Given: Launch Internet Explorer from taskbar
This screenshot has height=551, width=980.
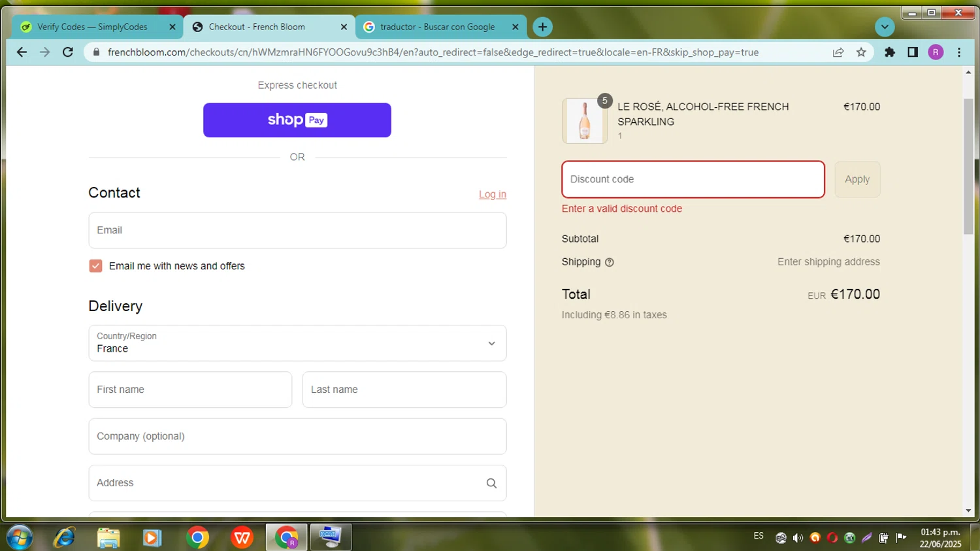Looking at the screenshot, I should pos(64,537).
